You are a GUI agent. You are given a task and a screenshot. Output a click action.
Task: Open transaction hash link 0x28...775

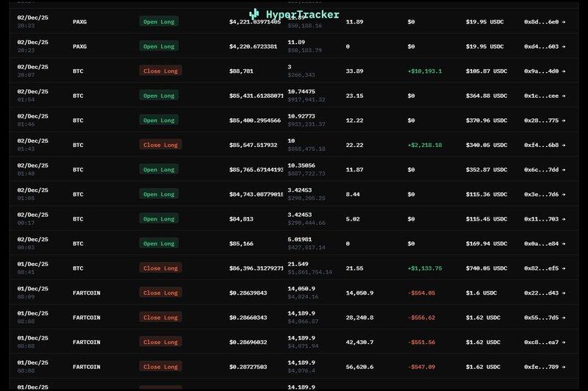(541, 121)
